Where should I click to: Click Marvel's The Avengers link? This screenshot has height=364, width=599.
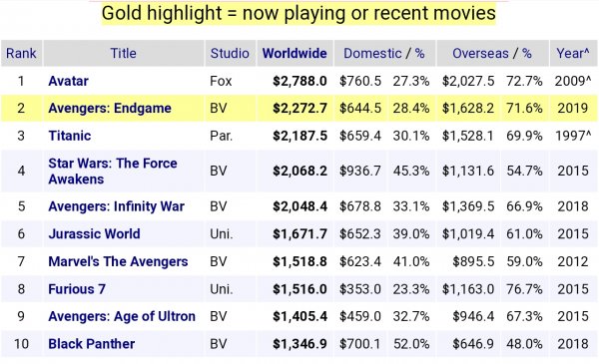coord(118,261)
